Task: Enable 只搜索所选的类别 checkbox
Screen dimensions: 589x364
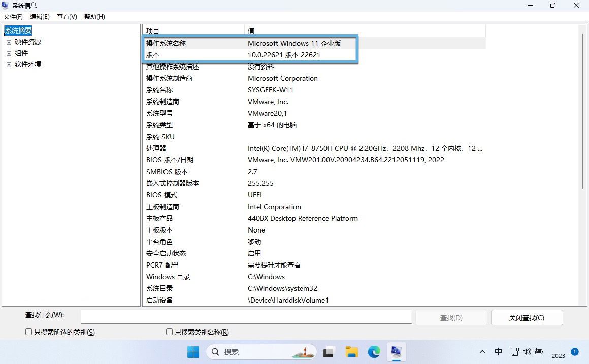Action: coord(29,332)
